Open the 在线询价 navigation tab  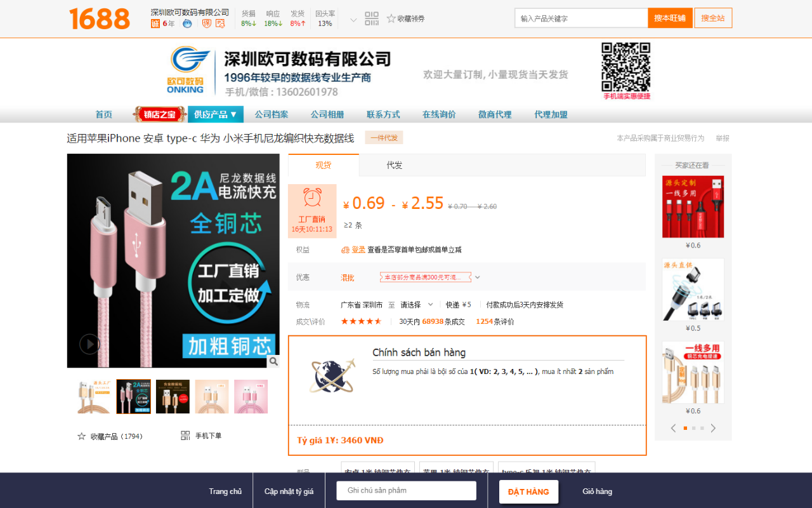[x=439, y=114]
